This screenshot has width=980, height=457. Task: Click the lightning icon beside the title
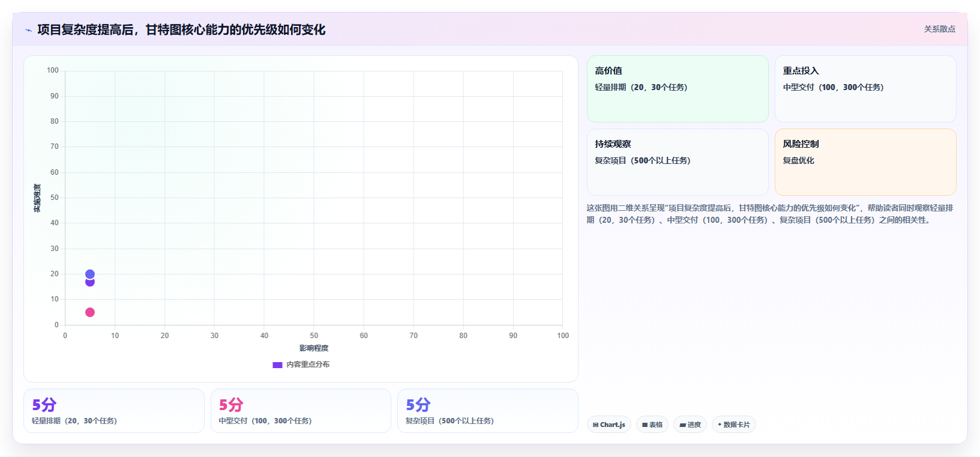28,30
